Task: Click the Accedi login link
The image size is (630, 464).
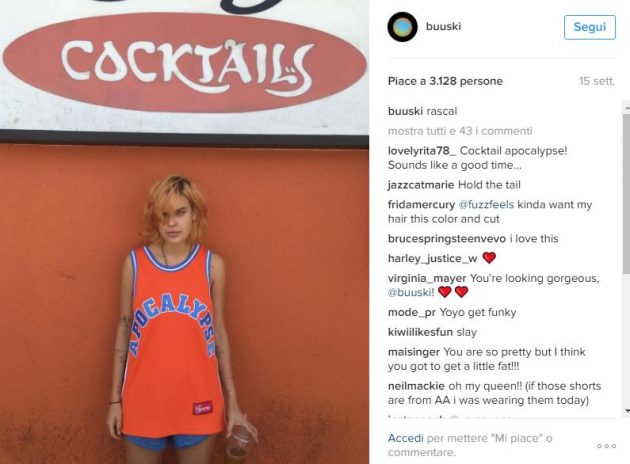Action: 405,438
